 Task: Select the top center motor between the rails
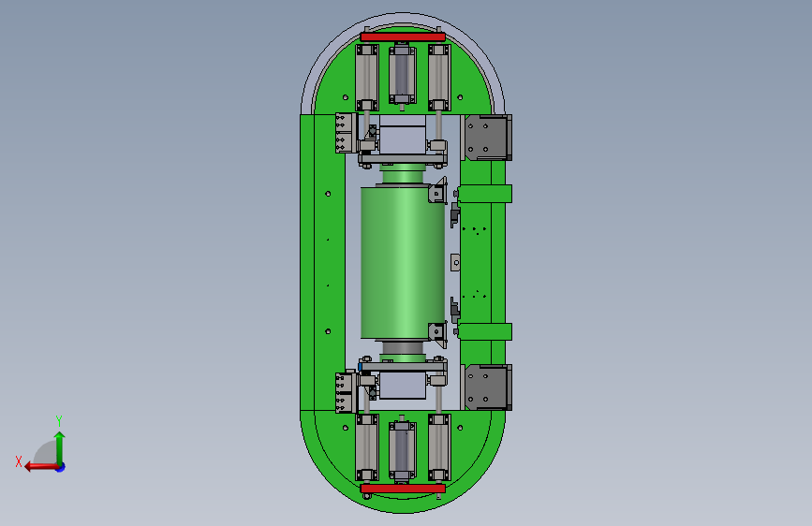[403, 75]
